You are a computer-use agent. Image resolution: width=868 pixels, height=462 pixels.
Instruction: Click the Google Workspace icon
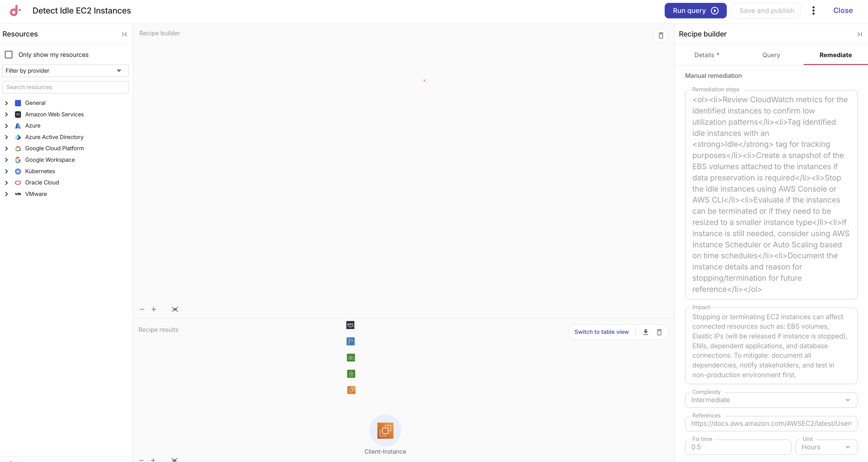click(18, 160)
